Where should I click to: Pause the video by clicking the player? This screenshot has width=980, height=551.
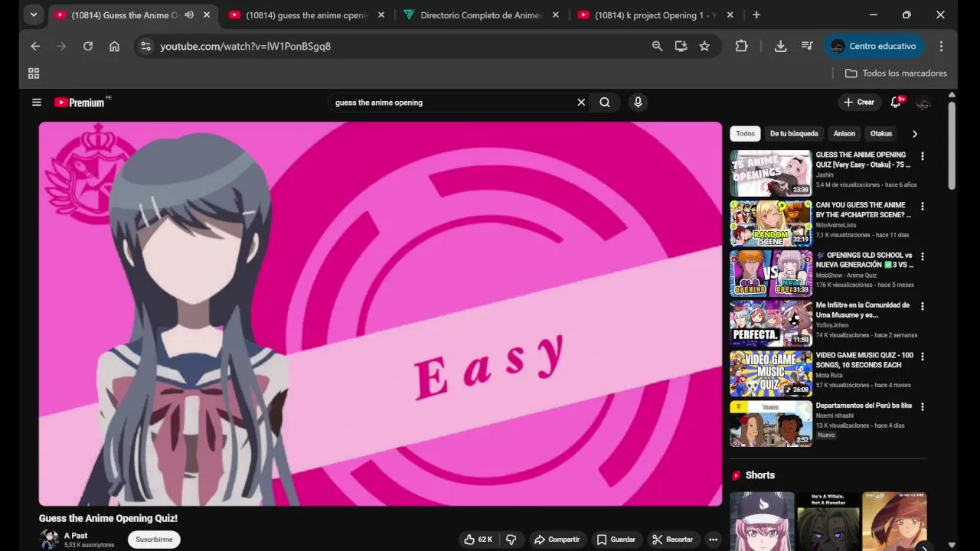pos(381,314)
